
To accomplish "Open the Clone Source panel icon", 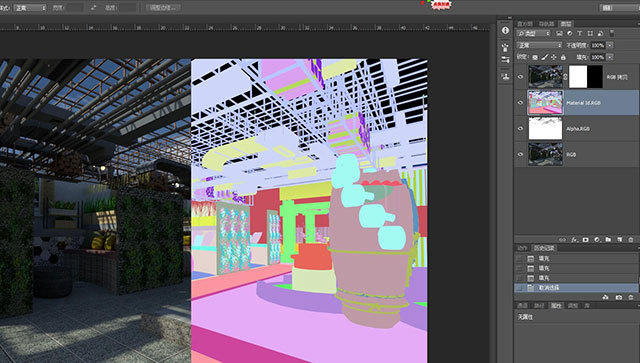I will (x=505, y=76).
